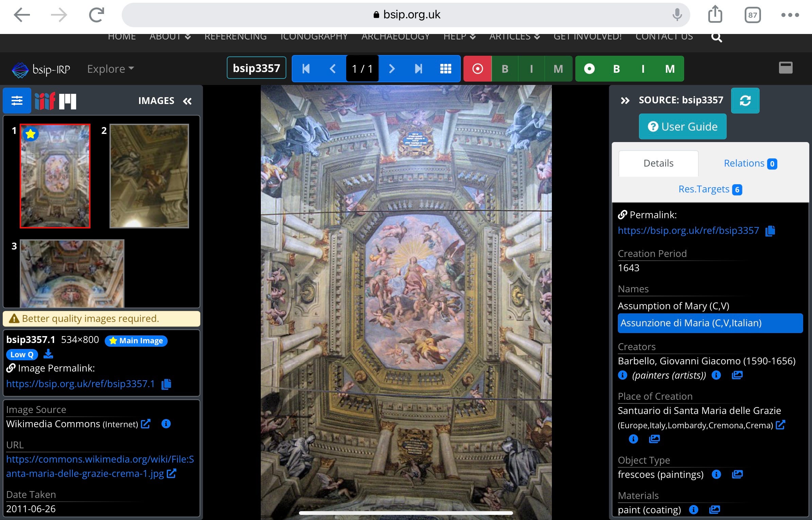Open the HELP dropdown menu

[x=459, y=37]
